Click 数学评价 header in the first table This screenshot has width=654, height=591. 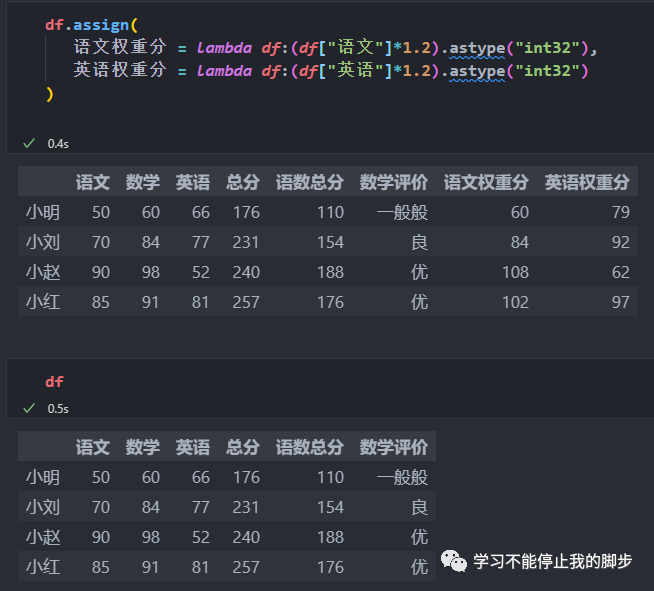coord(393,182)
